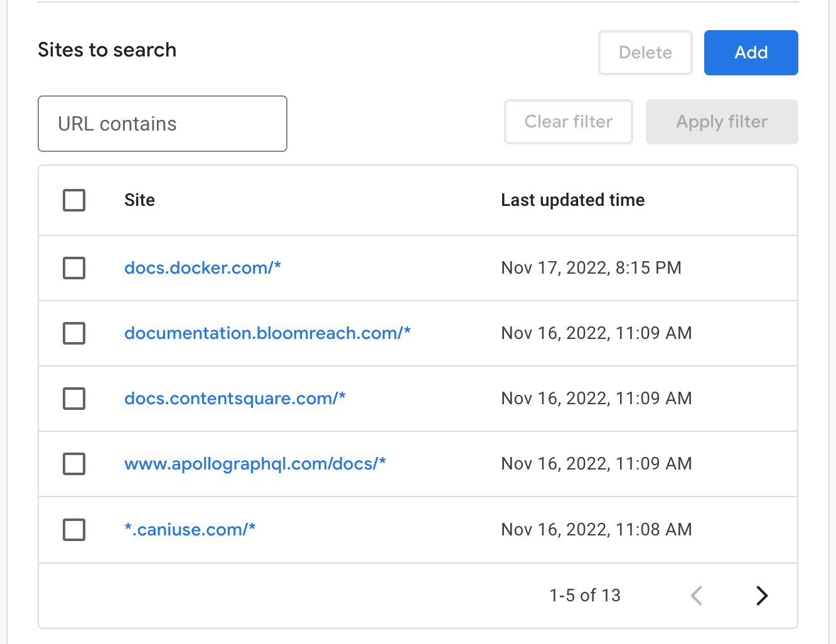Check the docs.docker.com/* row checkbox
Image resolution: width=836 pixels, height=644 pixels.
pyautogui.click(x=74, y=268)
